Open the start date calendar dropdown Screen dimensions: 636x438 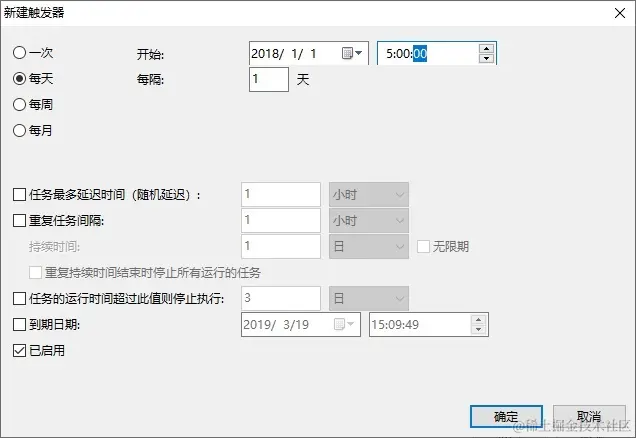352,53
